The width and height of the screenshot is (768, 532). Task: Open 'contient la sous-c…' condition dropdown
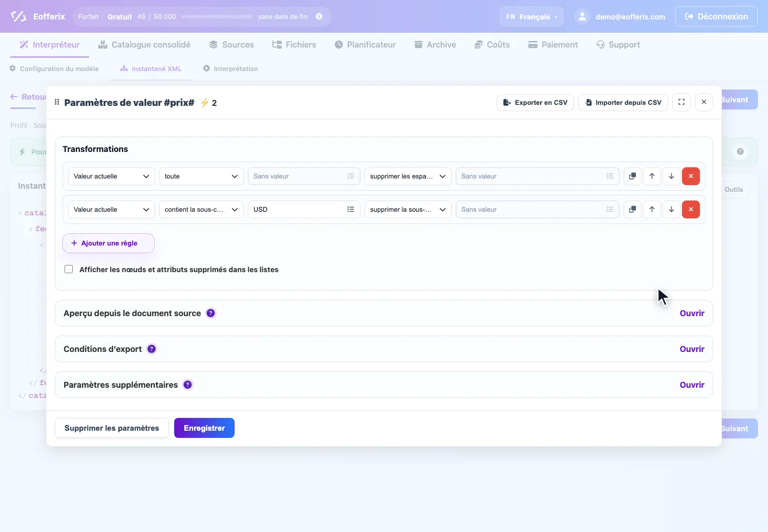(201, 210)
